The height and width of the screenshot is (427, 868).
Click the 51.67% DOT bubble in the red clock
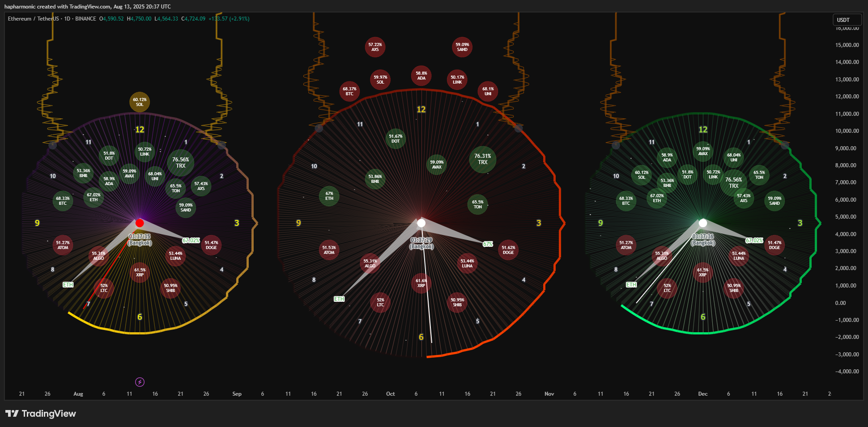396,139
